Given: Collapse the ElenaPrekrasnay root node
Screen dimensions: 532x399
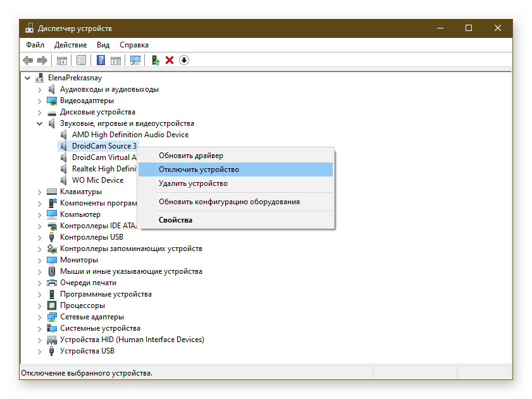Looking at the screenshot, I should [x=27, y=78].
